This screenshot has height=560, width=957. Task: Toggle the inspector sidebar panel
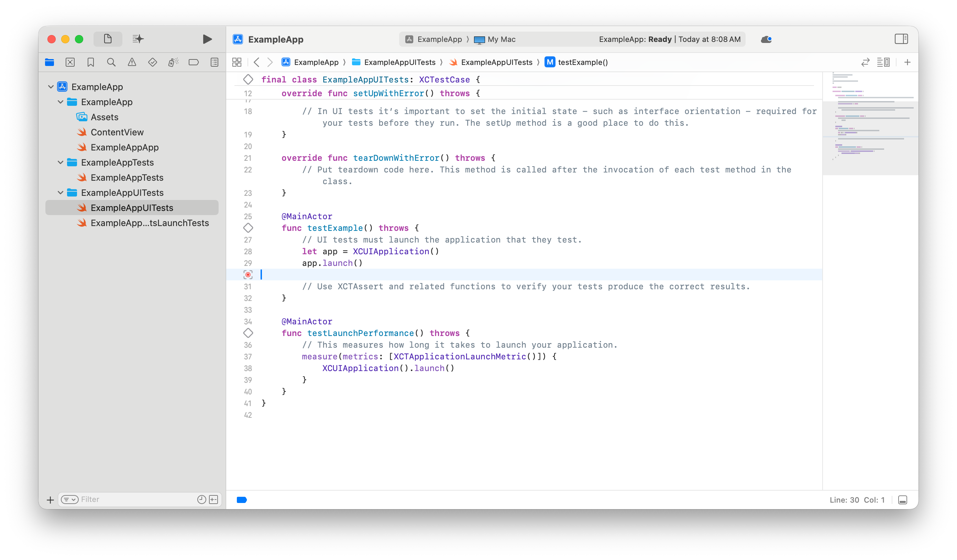tap(901, 39)
